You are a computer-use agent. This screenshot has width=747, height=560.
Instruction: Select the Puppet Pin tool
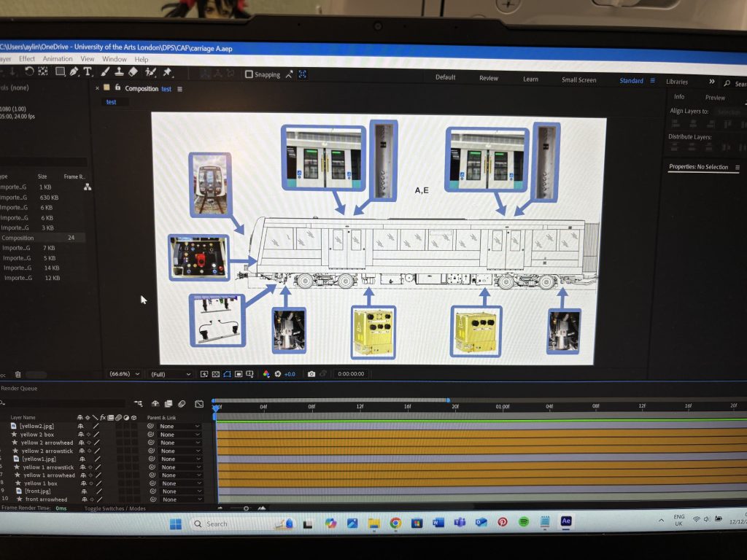(x=167, y=72)
